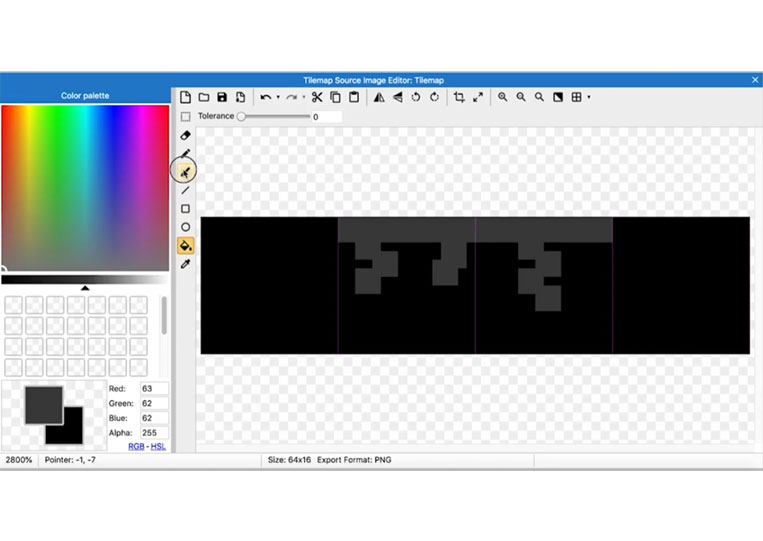Cut the selection with the scissors icon

(x=317, y=97)
